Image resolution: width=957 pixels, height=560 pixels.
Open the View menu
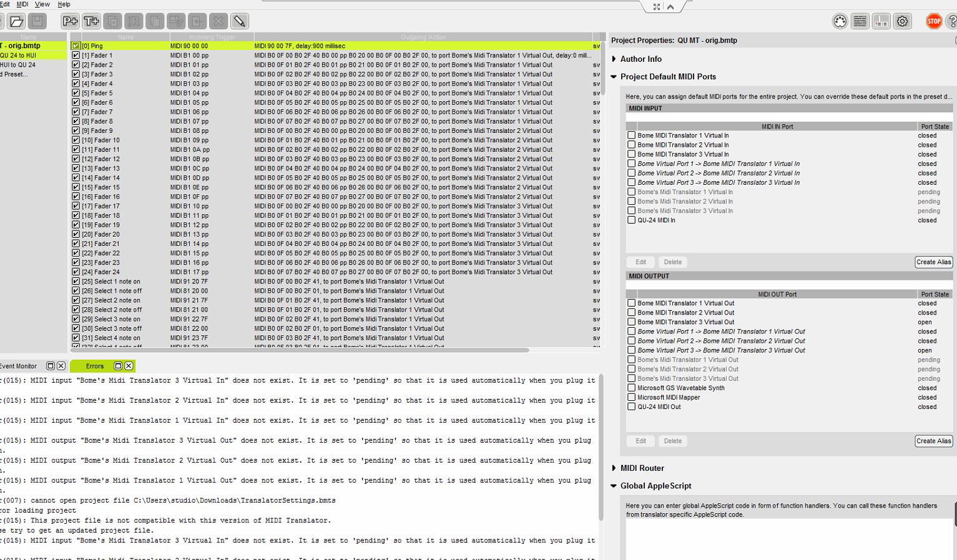42,4
